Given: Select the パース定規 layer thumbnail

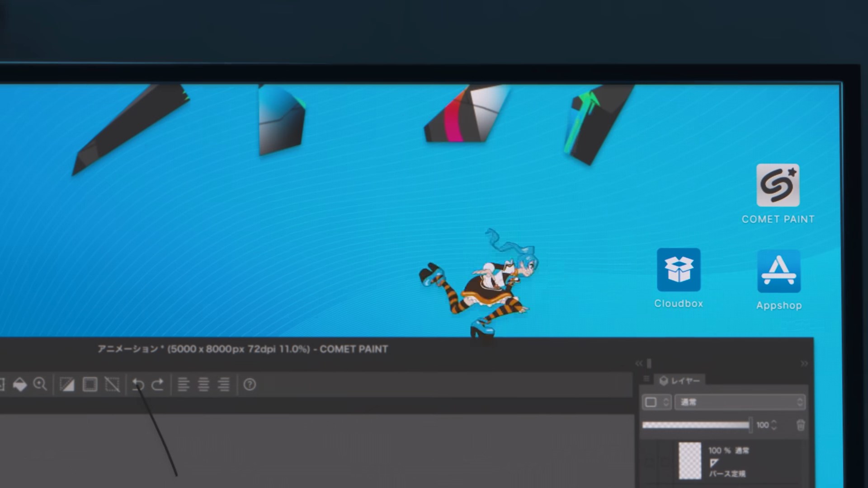Looking at the screenshot, I should coord(690,460).
